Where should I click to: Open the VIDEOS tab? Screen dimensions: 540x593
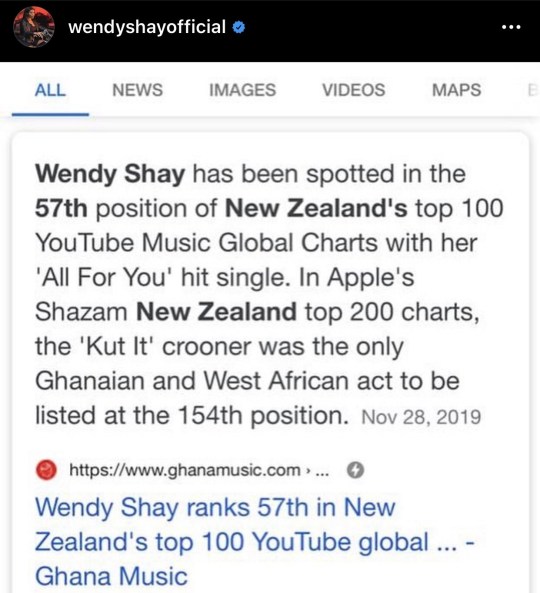pos(354,90)
